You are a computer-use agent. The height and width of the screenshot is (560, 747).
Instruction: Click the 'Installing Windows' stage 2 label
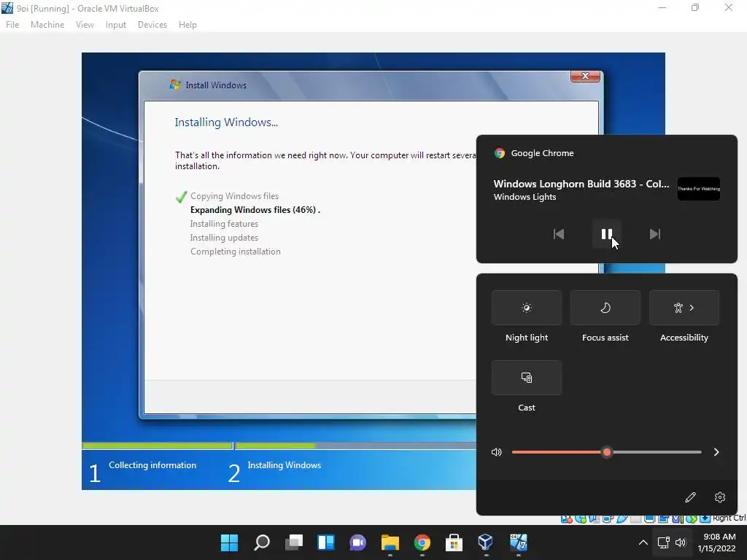[285, 465]
